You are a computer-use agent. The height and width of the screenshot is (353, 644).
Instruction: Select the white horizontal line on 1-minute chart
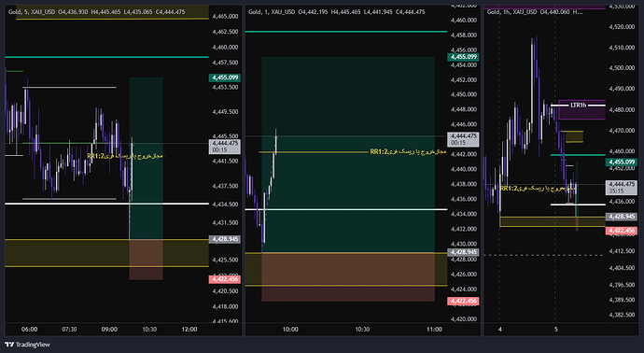[x=346, y=209]
